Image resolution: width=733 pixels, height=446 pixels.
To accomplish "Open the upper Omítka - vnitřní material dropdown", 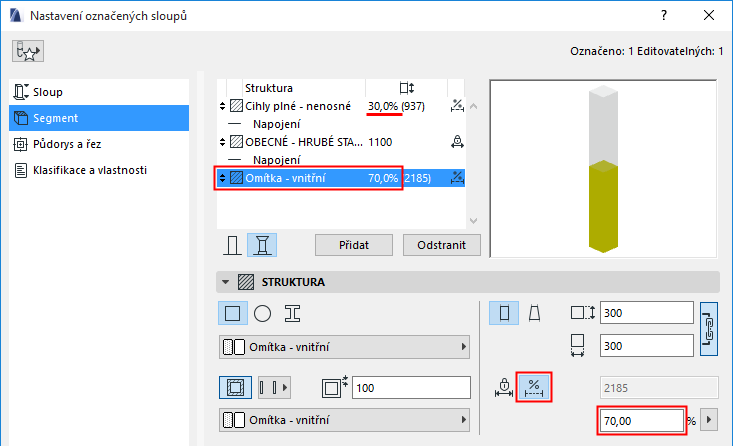I will pos(345,348).
